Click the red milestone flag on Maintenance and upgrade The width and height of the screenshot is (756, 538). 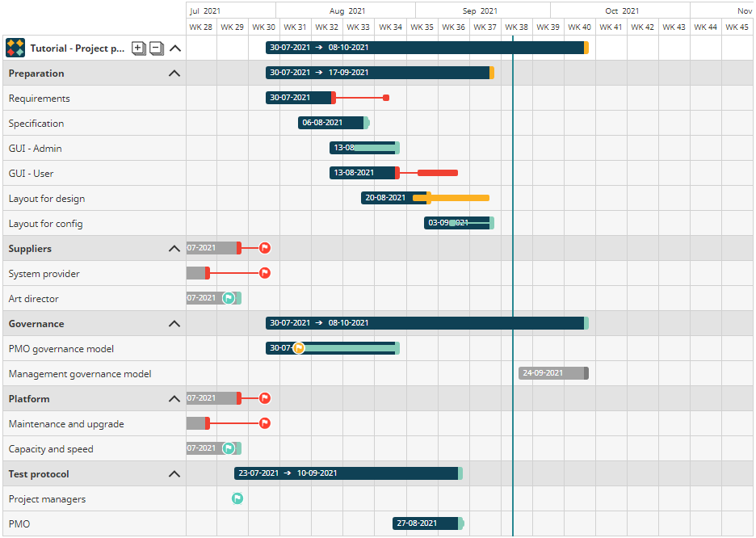click(x=265, y=423)
